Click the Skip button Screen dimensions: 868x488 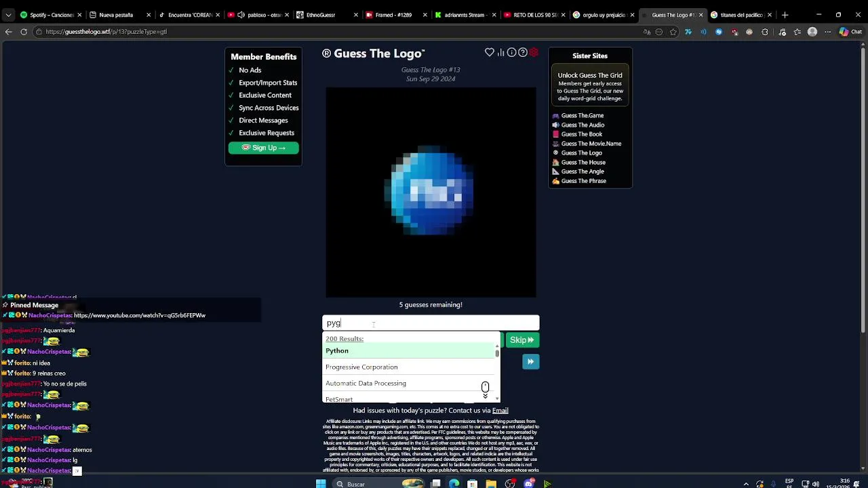[521, 340]
